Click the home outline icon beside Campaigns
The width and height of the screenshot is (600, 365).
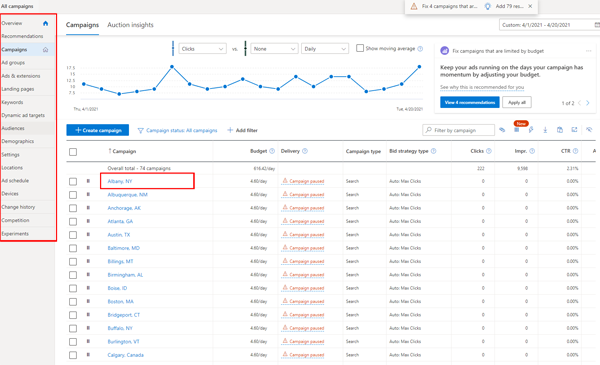coord(46,49)
